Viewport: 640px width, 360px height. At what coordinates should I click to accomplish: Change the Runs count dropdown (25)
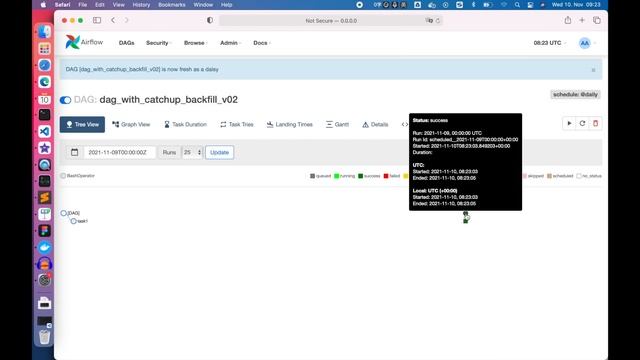pos(192,152)
